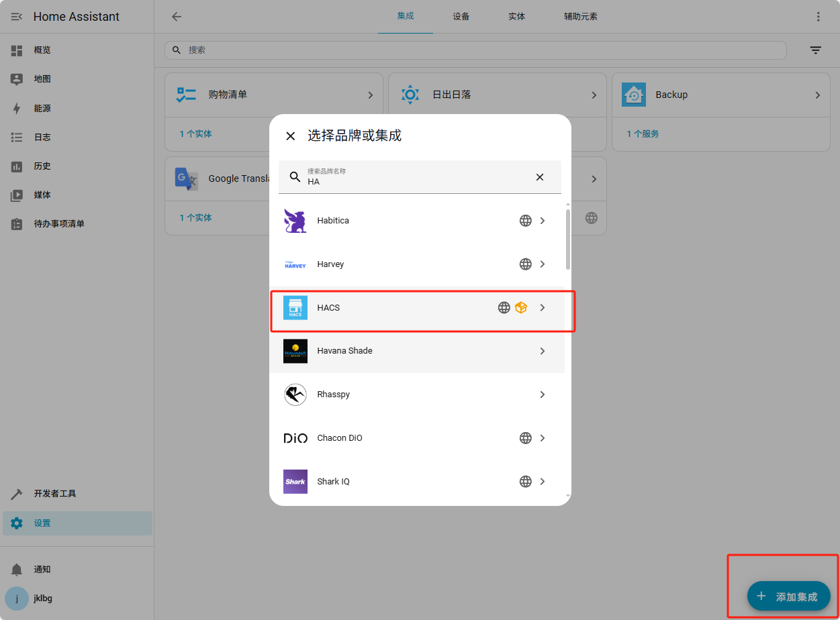Click the Havana Shade logo

tap(295, 351)
